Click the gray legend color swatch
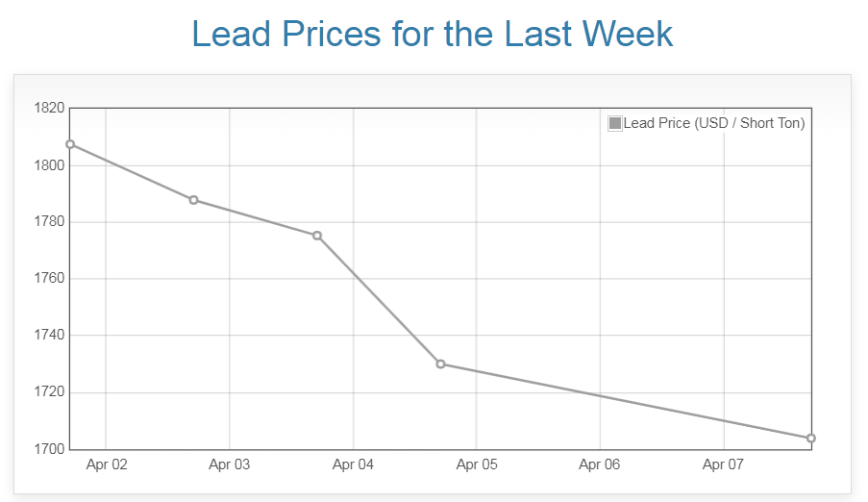This screenshot has height=502, width=868. pos(615,123)
